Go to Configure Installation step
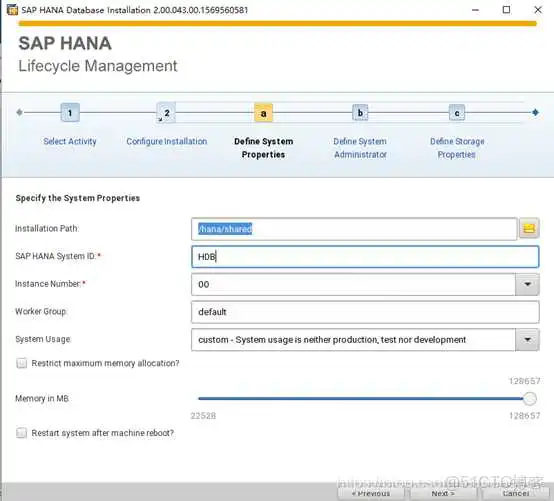This screenshot has height=501, width=554. pyautogui.click(x=167, y=141)
